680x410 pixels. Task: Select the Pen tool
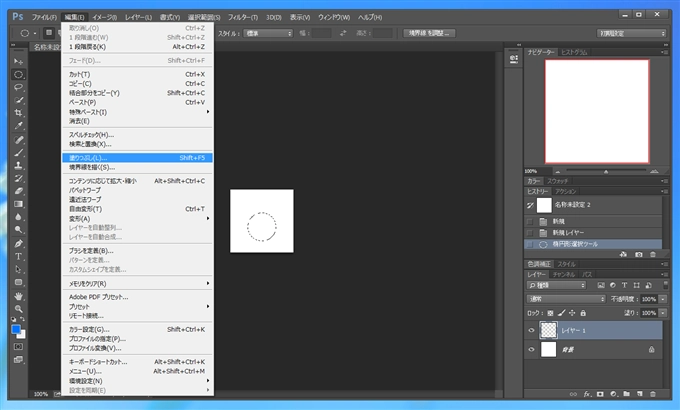pos(18,243)
